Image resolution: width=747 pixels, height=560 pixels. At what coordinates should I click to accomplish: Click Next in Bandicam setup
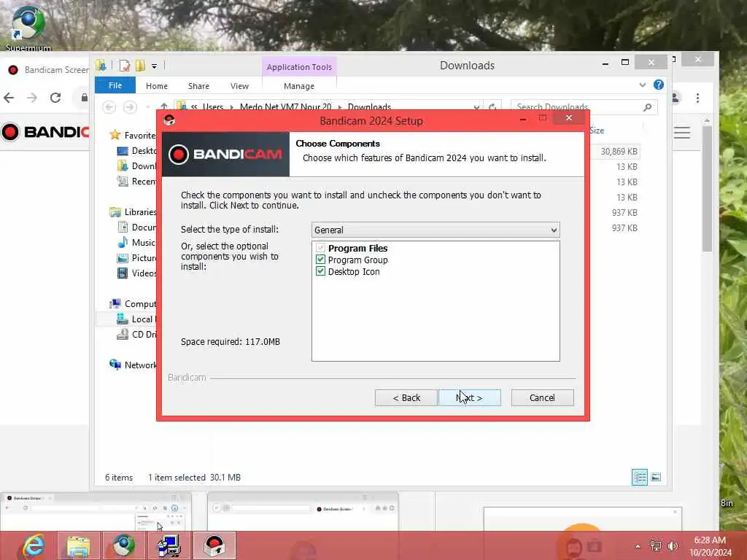(469, 397)
